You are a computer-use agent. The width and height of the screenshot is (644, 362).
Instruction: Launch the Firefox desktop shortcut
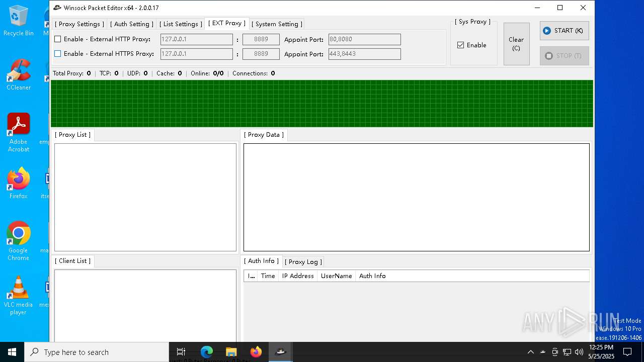[19, 183]
